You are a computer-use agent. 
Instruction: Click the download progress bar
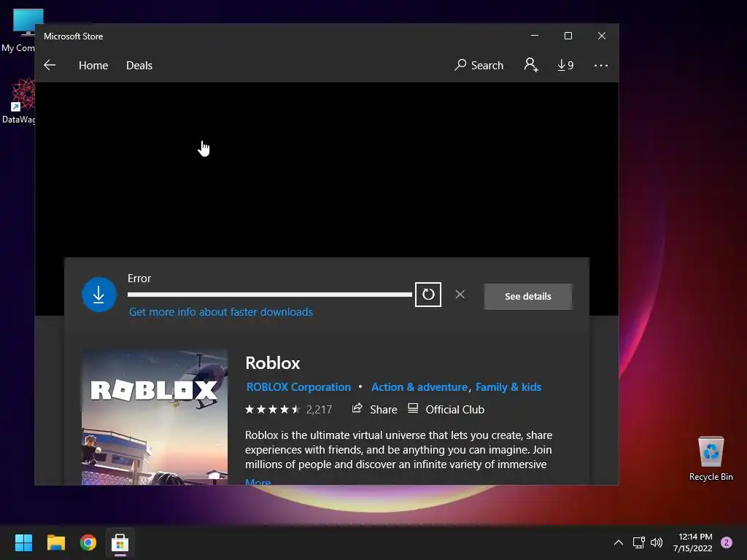270,295
